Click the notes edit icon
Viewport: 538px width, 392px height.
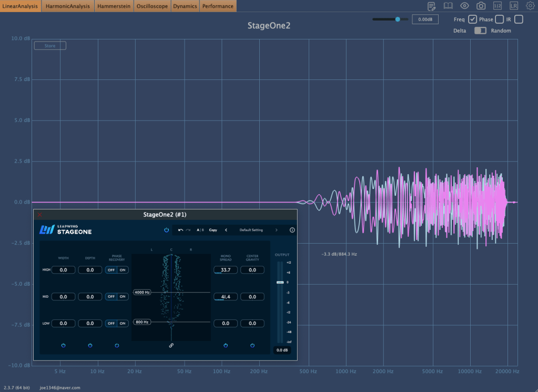[x=432, y=6]
